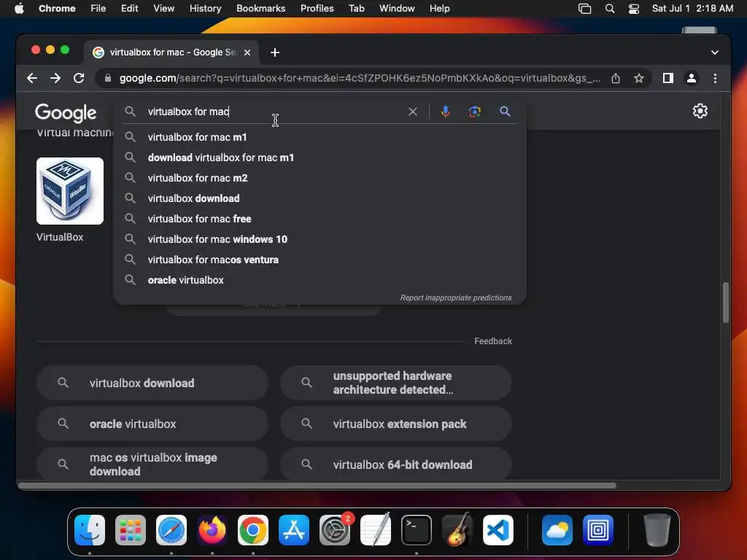
Task: Open the File menu
Action: tap(98, 9)
